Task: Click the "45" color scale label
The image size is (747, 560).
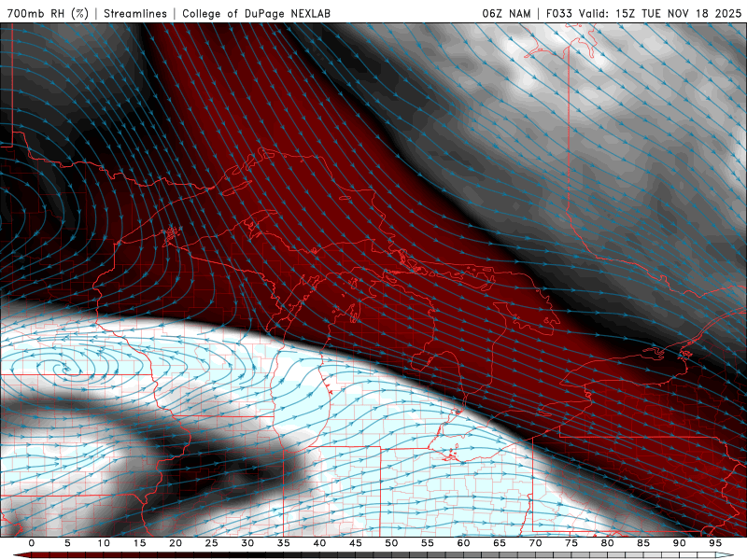Action: click(x=356, y=543)
